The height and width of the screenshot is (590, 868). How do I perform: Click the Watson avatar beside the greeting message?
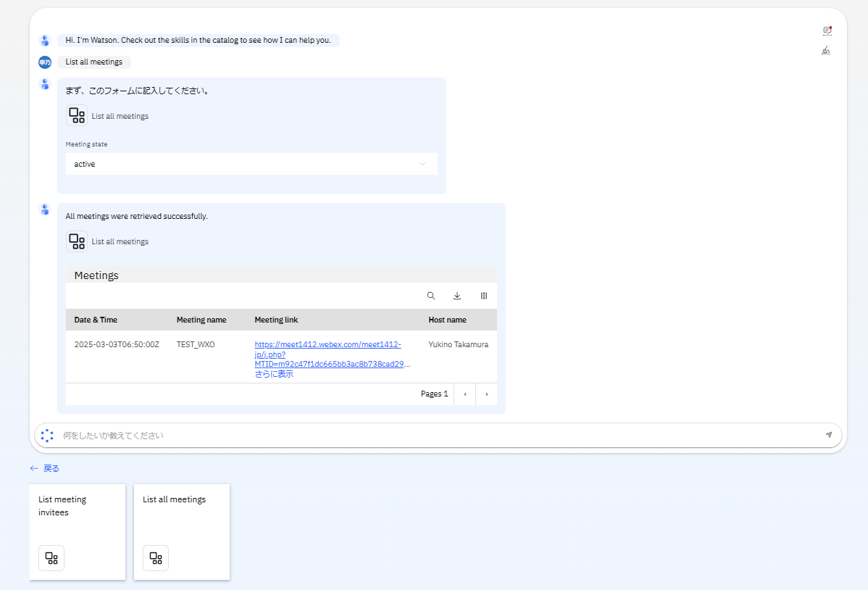pyautogui.click(x=45, y=41)
